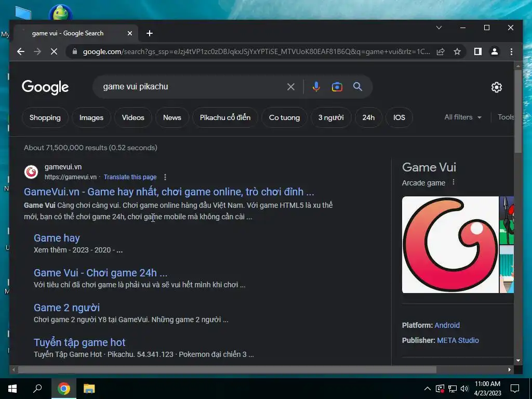Open the notification center
532x399 pixels.
tap(515, 389)
